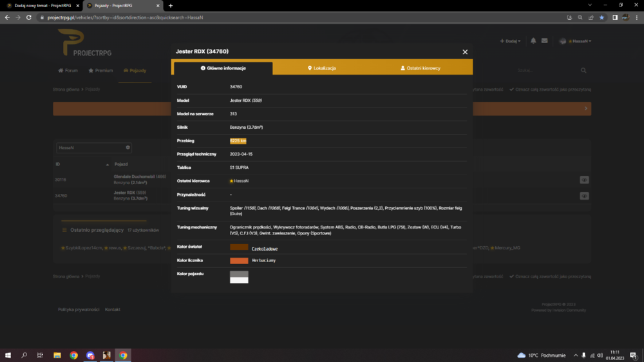Select the Główne informacje tab
The width and height of the screenshot is (644, 362).
[x=223, y=68]
